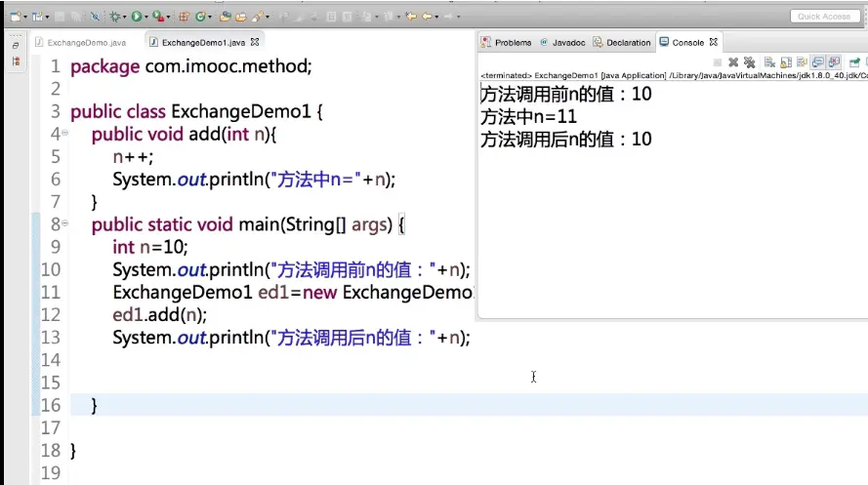Expand the Debug dropdown arrow

pyautogui.click(x=125, y=18)
